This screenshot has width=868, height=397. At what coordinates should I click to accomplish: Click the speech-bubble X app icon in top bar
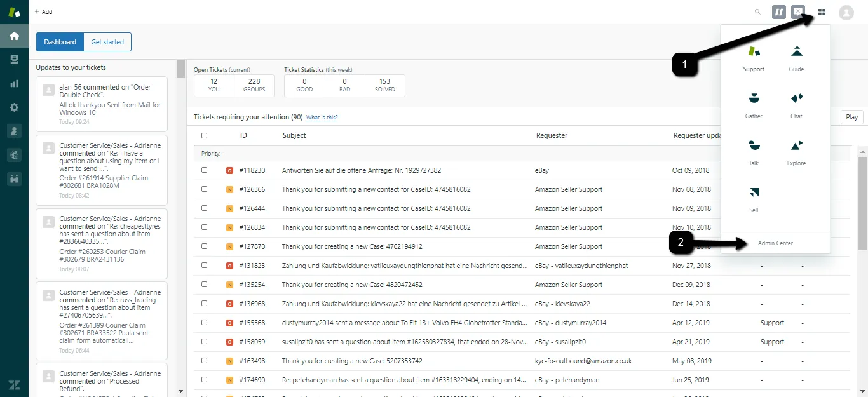tap(799, 12)
